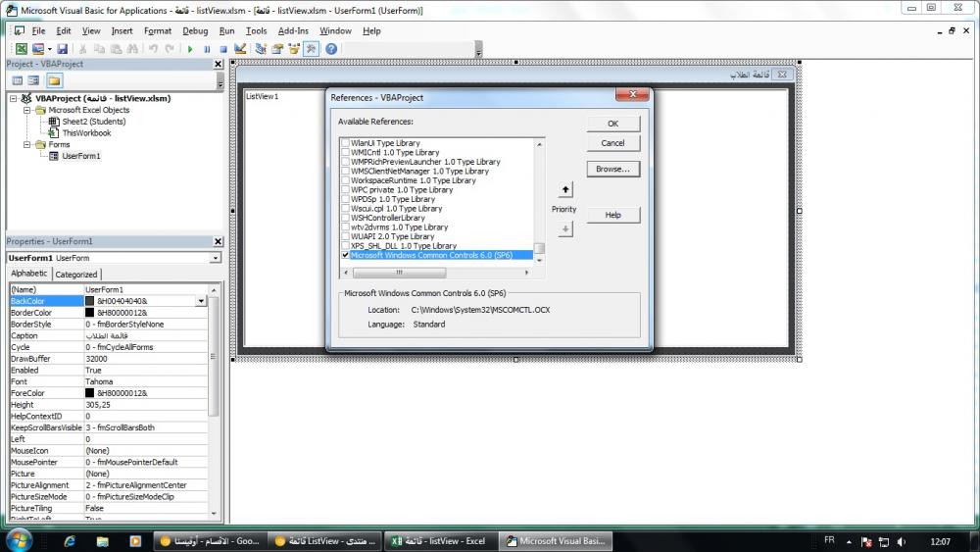This screenshot has height=552, width=980.
Task: Check WorkspaceRuntime 1.0 Type Library
Action: coord(345,180)
